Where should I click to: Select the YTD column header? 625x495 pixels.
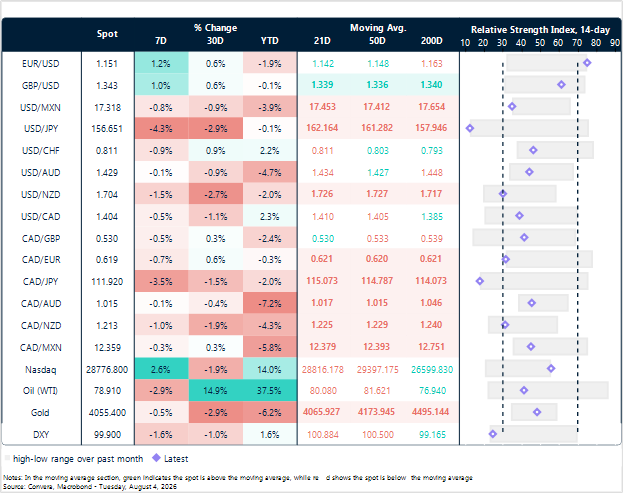coord(270,41)
